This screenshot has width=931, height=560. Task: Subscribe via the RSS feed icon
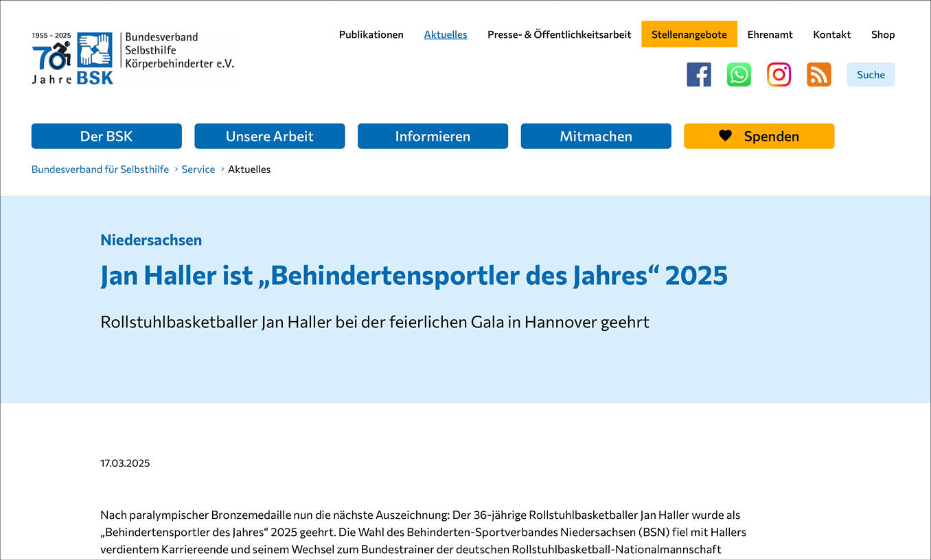(x=818, y=74)
